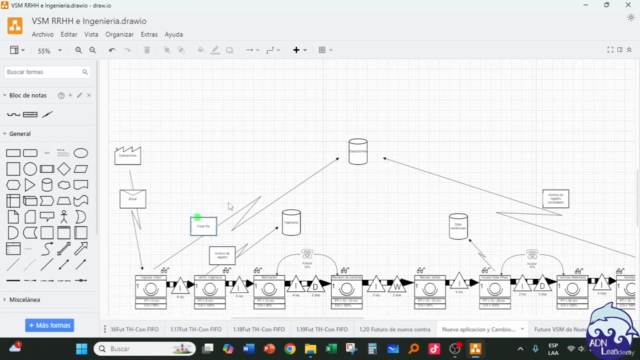The height and width of the screenshot is (360, 640).
Task: Toggle the format panel icon
Action: [620, 50]
